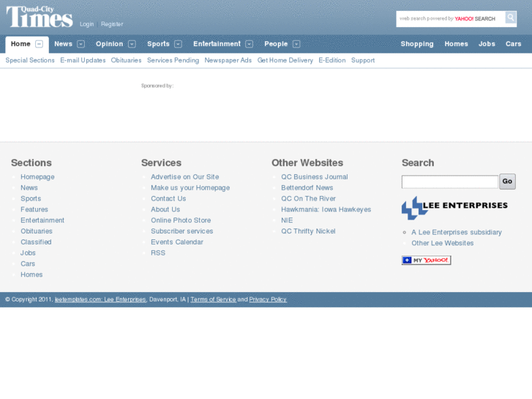Screen dimensions: 532x399
Task: Expand the People dropdown arrow
Action: click(x=296, y=44)
